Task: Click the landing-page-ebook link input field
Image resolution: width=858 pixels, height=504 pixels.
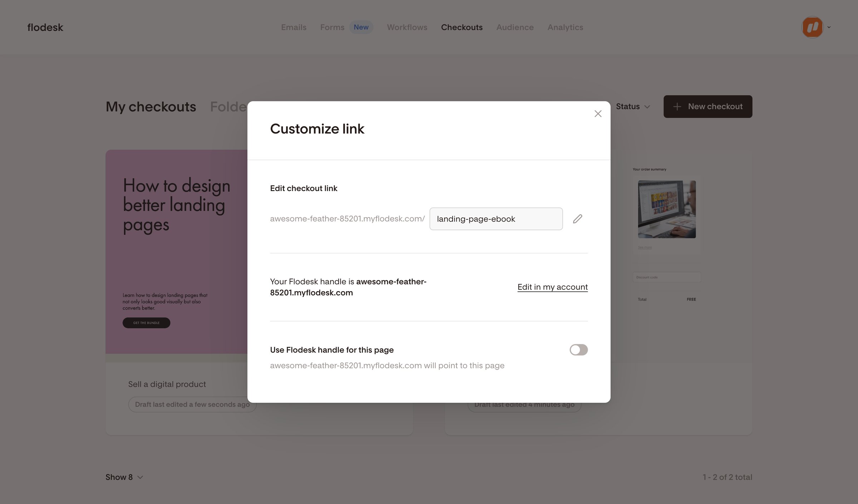Action: tap(496, 219)
